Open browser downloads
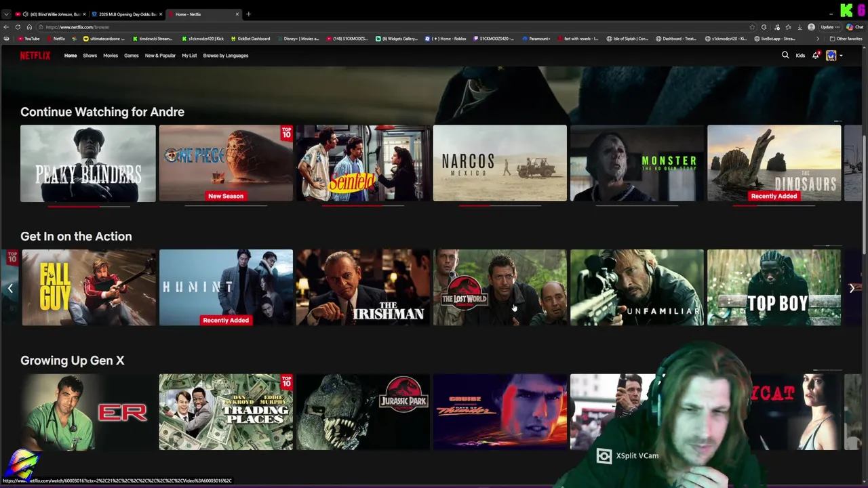868x488 pixels. tap(800, 27)
